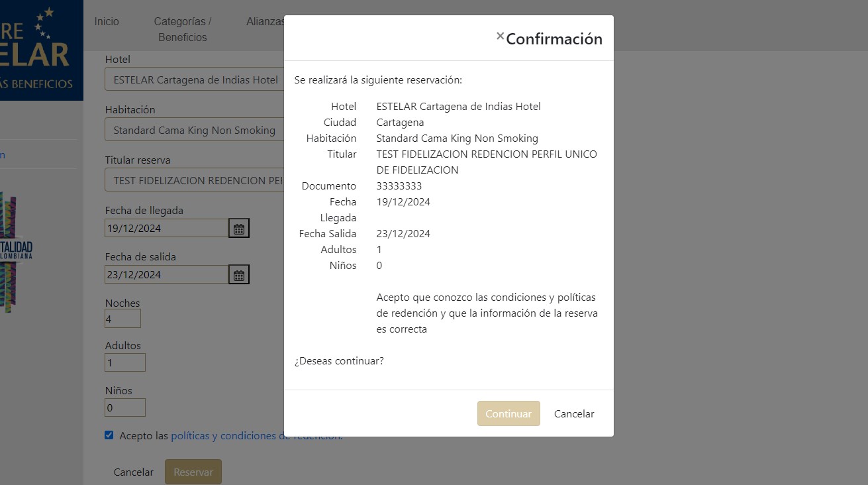Toggle the Acepto las políticas checkbox
868x485 pixels.
point(109,435)
